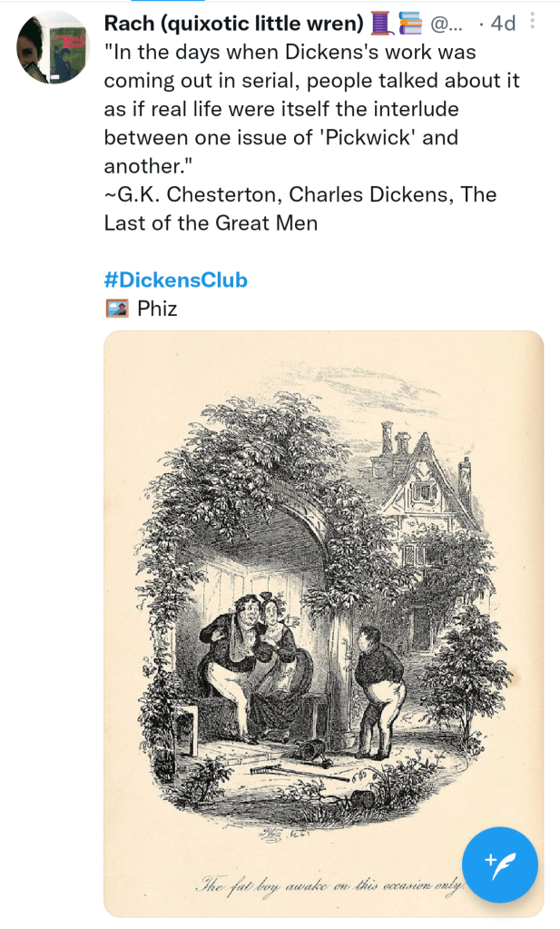Click the word Phiz below the hashtag
Image resolution: width=560 pixels, height=929 pixels.
point(157,309)
